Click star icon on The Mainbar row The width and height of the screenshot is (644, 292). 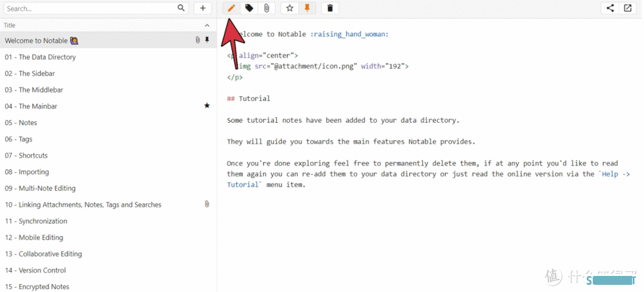[x=207, y=106]
